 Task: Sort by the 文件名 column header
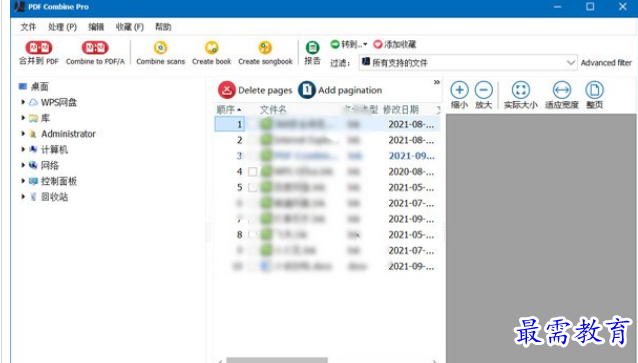273,109
